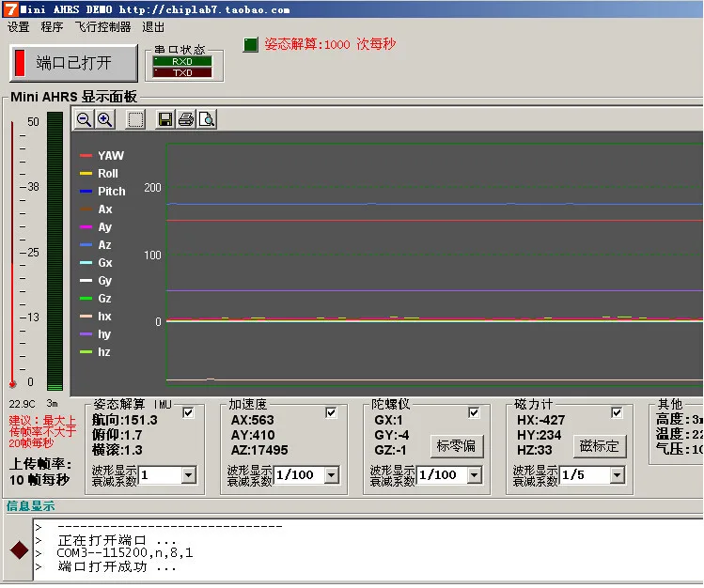
Task: Click the 退出 menu item
Action: tap(153, 27)
